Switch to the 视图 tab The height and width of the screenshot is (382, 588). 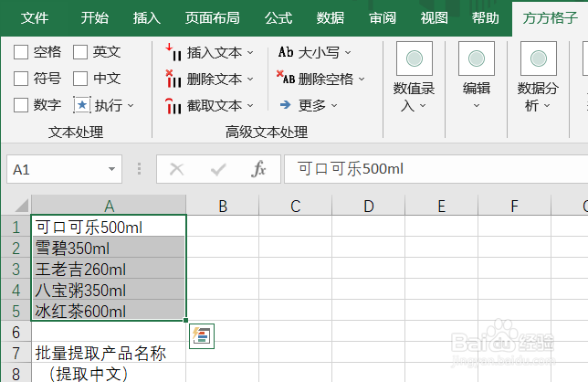point(434,18)
